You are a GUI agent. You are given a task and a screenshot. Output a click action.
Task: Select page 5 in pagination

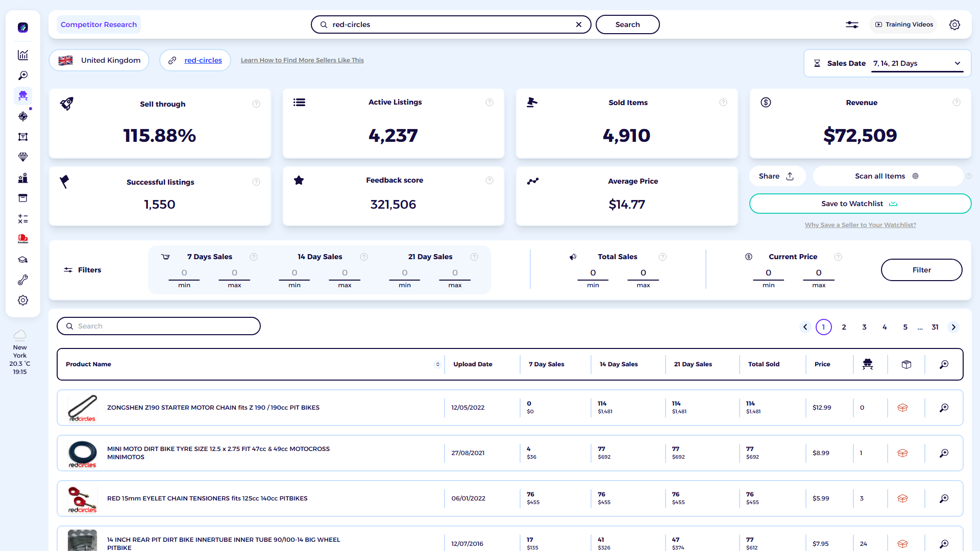(x=905, y=327)
